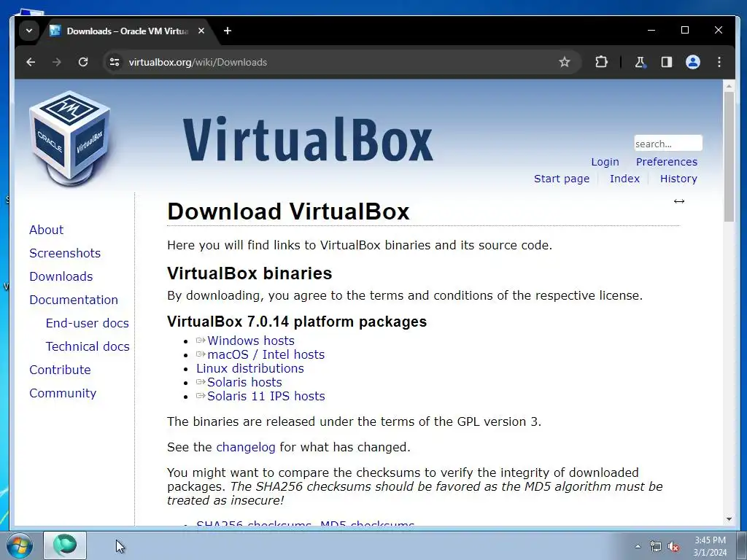This screenshot has height=560, width=747.
Task: Click the search field on the page
Action: pyautogui.click(x=668, y=144)
